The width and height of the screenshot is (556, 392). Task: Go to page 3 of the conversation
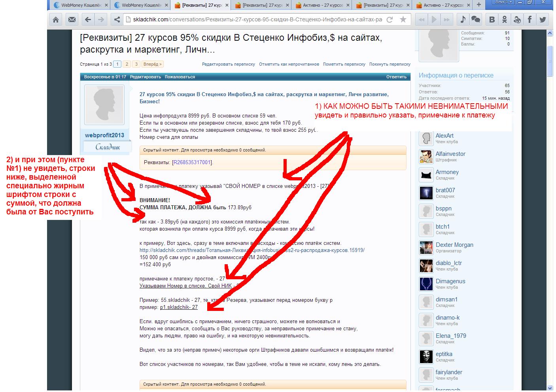(136, 64)
